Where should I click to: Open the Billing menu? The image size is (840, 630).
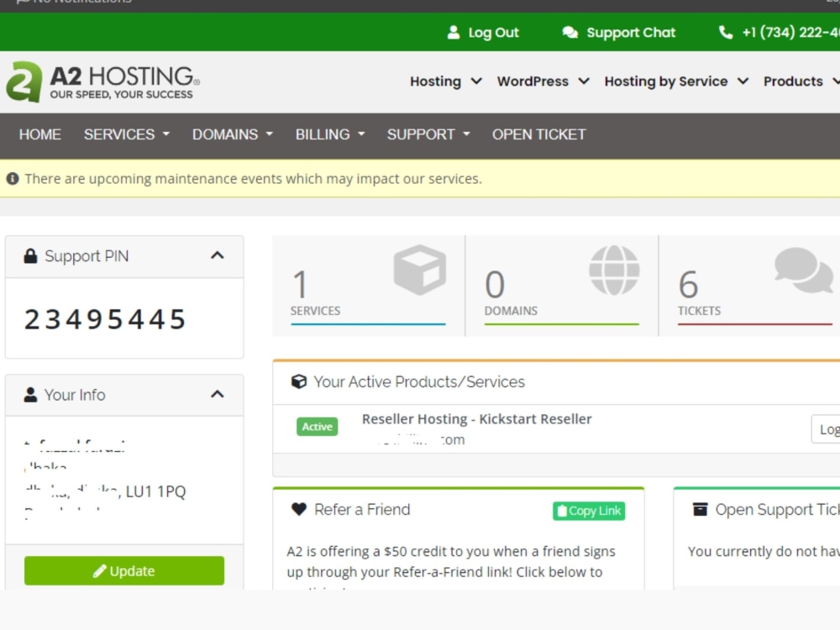coord(328,134)
